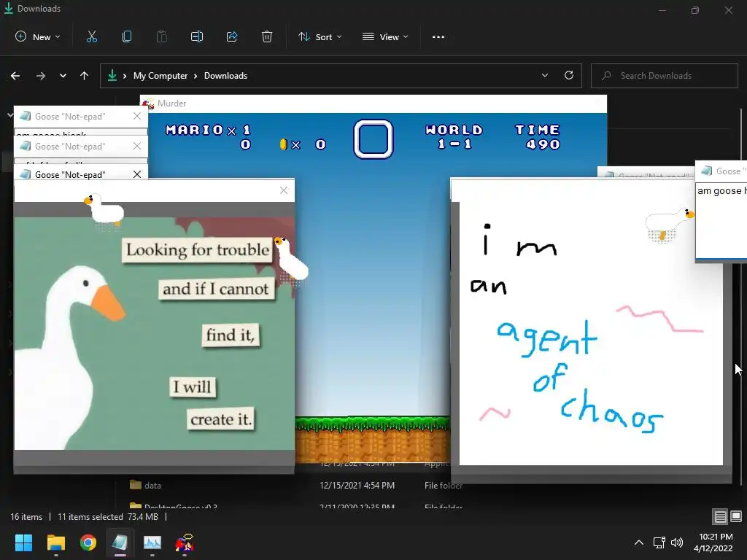Delete selected items with trash icon

pos(267,36)
